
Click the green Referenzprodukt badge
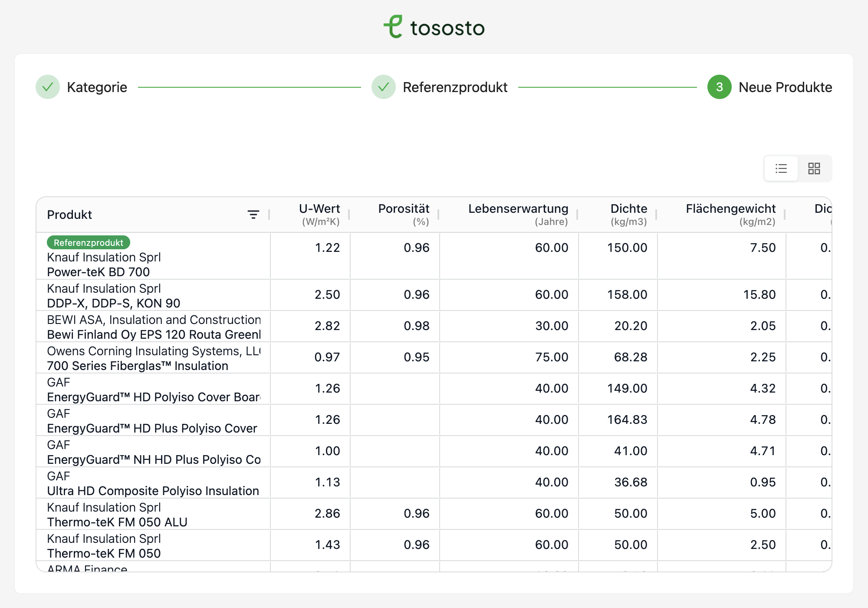89,243
